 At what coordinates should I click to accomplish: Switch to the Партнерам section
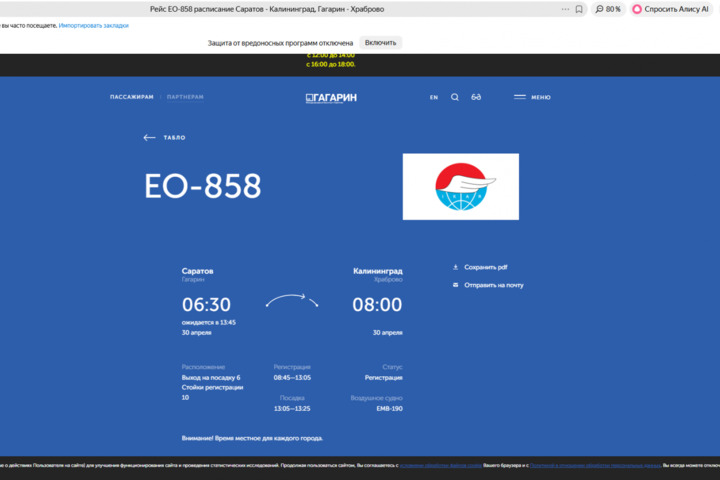click(185, 97)
